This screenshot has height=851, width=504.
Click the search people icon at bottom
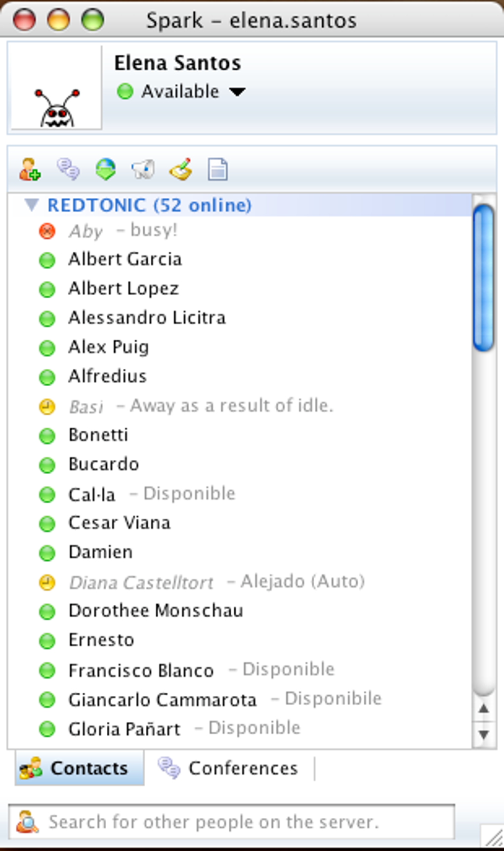(x=28, y=821)
